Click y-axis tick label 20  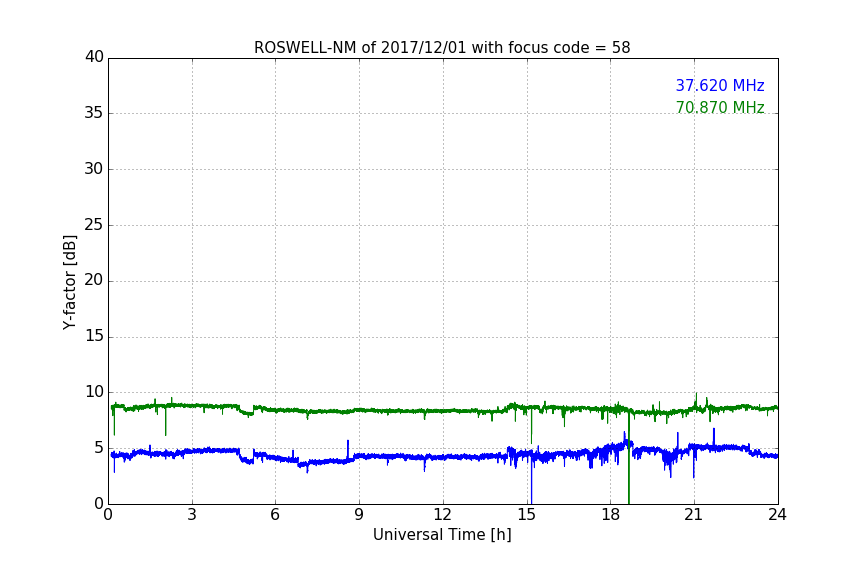(94, 281)
